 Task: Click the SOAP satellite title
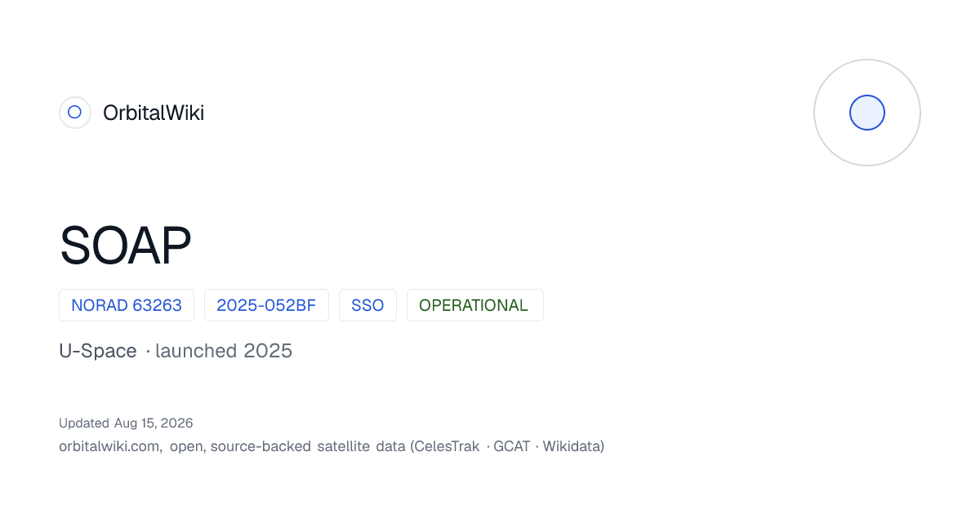[126, 246]
